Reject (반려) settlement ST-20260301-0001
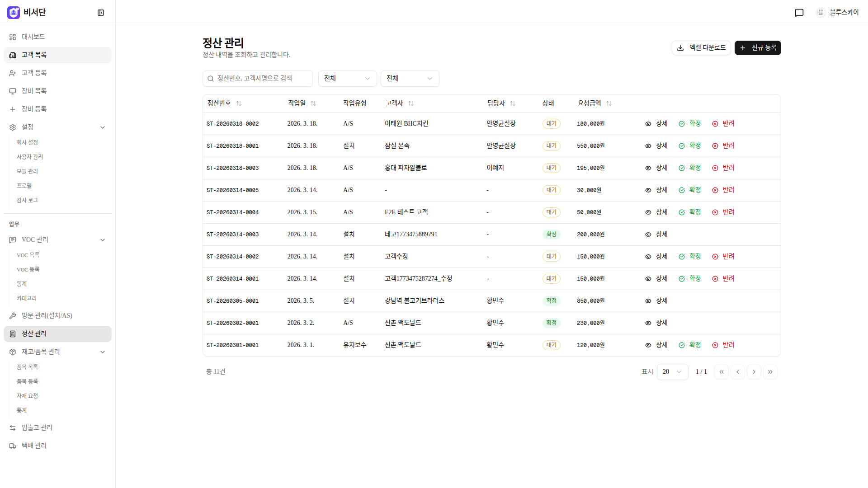This screenshot has height=488, width=868. 723,345
